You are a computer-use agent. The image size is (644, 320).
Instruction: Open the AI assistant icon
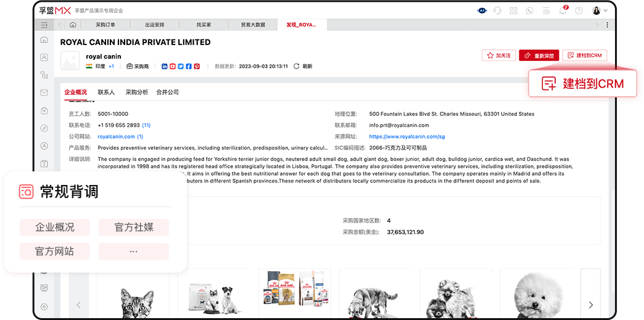[482, 10]
